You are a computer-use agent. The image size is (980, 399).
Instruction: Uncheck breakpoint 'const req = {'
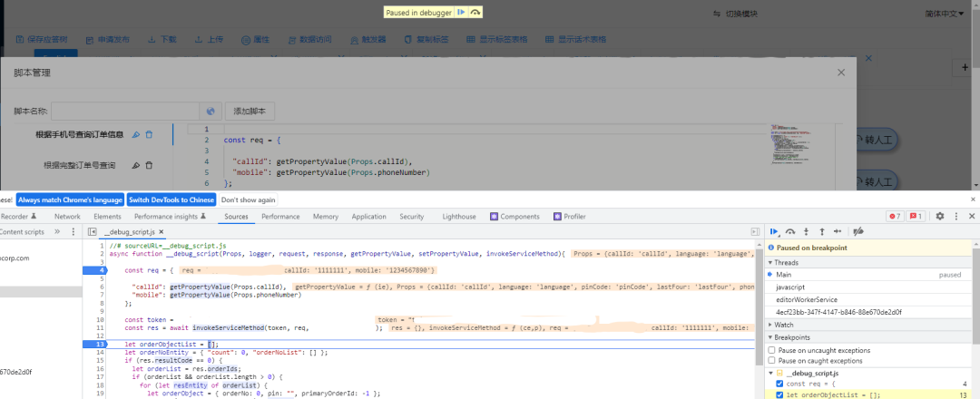[x=780, y=384]
